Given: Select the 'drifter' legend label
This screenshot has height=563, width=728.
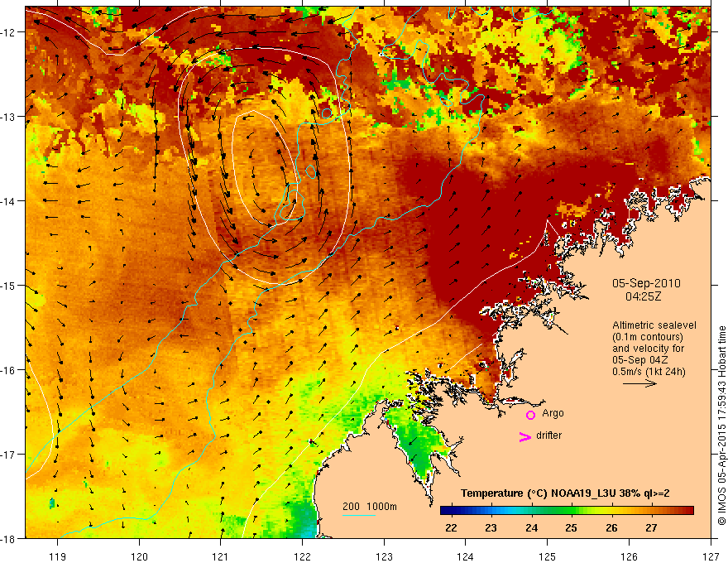Looking at the screenshot, I should [548, 435].
